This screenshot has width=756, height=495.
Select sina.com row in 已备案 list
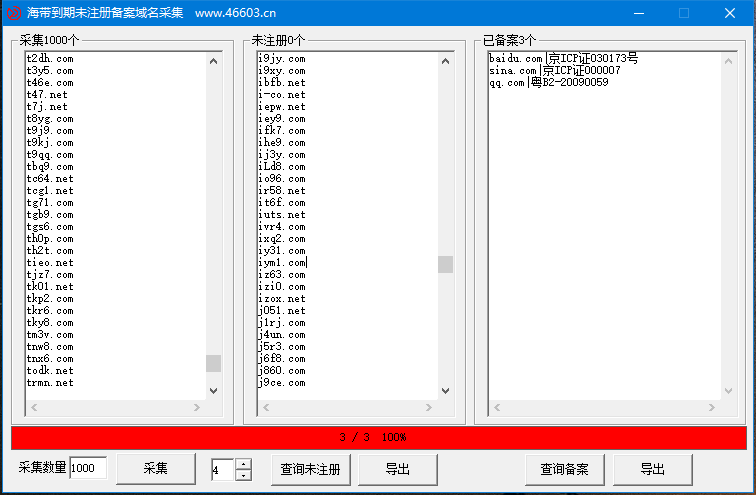[555, 71]
